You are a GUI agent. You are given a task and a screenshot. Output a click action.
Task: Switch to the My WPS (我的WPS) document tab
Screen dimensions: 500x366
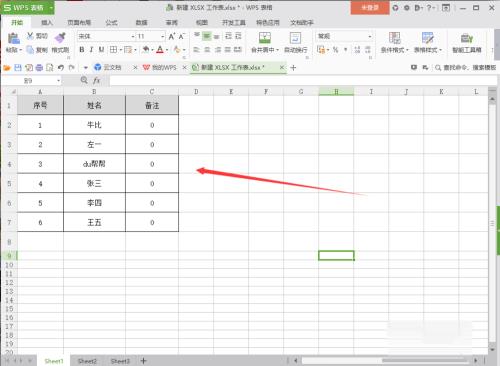pos(163,67)
